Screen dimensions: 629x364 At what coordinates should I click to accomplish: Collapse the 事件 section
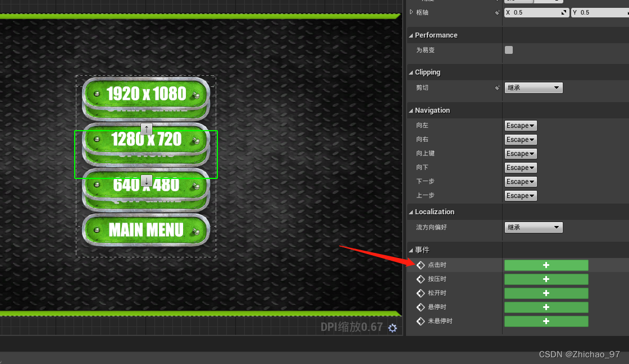[411, 250]
